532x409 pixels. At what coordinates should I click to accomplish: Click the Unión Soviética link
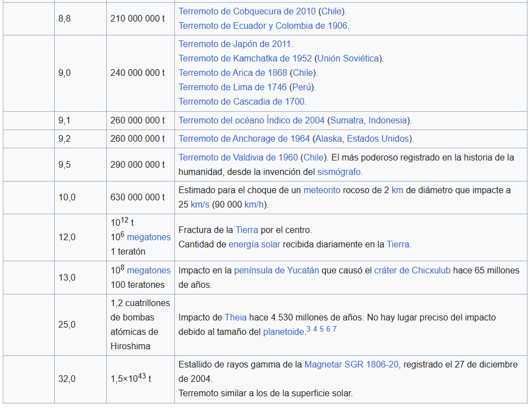348,58
